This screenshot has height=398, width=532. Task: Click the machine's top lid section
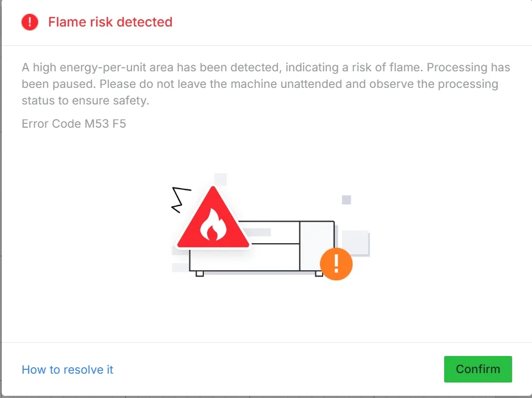268,232
